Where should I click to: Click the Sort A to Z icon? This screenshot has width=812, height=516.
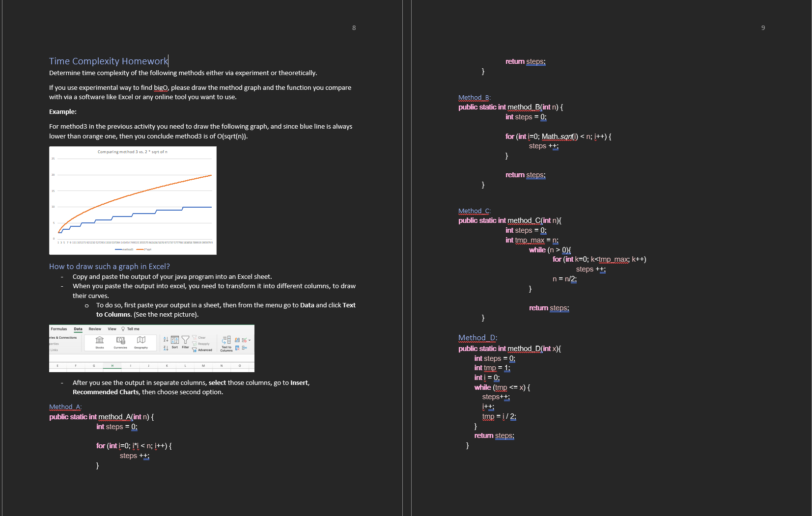(166, 339)
